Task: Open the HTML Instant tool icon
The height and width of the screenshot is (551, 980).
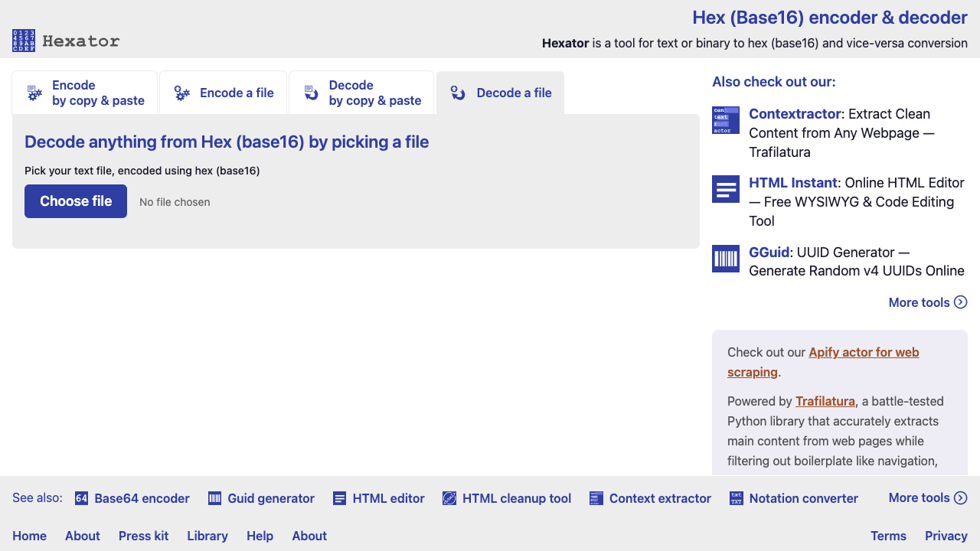Action: [x=726, y=189]
